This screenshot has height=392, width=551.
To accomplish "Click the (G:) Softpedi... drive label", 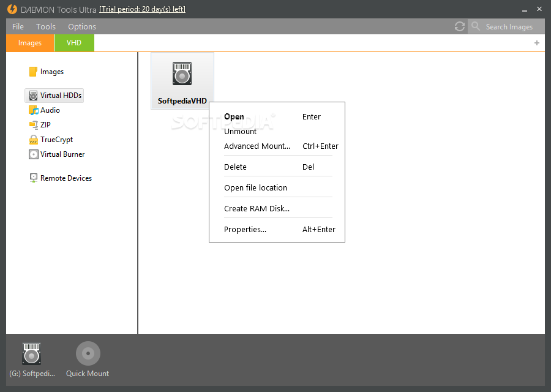I will [x=32, y=374].
